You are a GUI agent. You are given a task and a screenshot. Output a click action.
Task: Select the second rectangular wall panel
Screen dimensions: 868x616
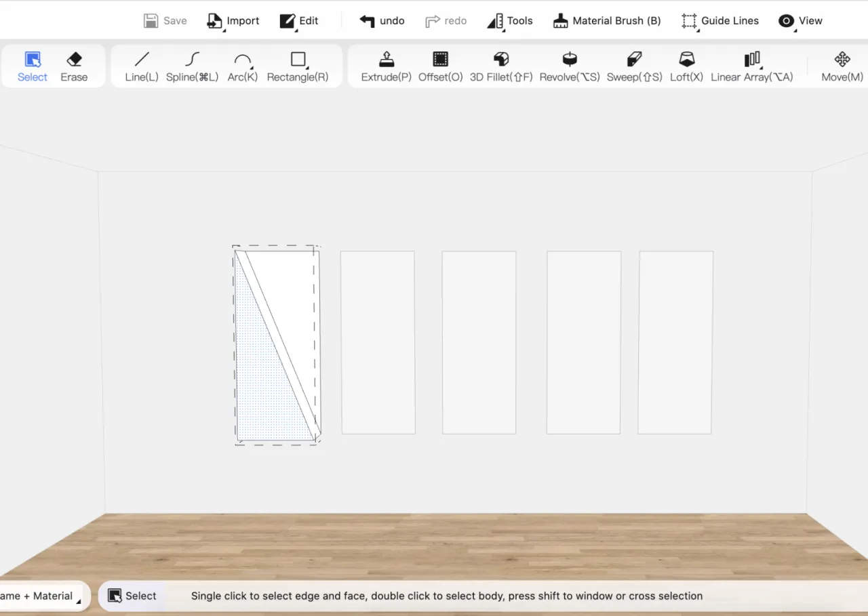(x=378, y=342)
